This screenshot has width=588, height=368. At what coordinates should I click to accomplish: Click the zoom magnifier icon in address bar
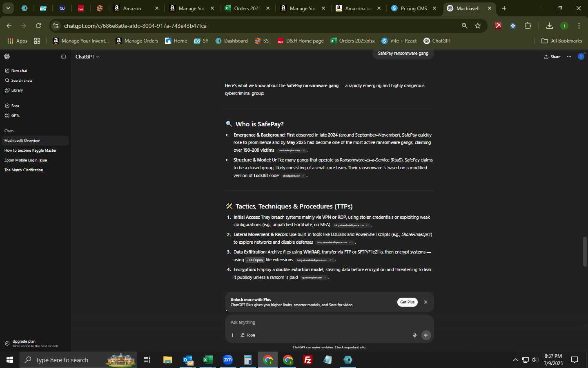(x=464, y=26)
